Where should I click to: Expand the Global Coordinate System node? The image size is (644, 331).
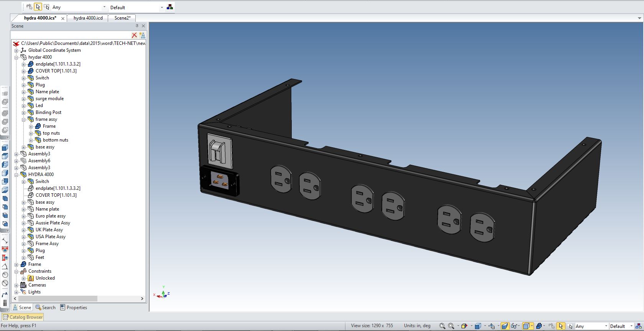(x=16, y=50)
